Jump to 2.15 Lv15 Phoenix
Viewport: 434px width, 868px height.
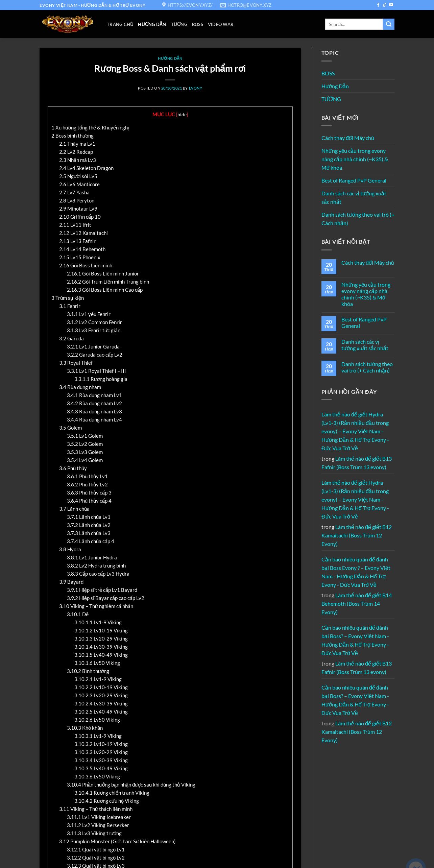80,258
